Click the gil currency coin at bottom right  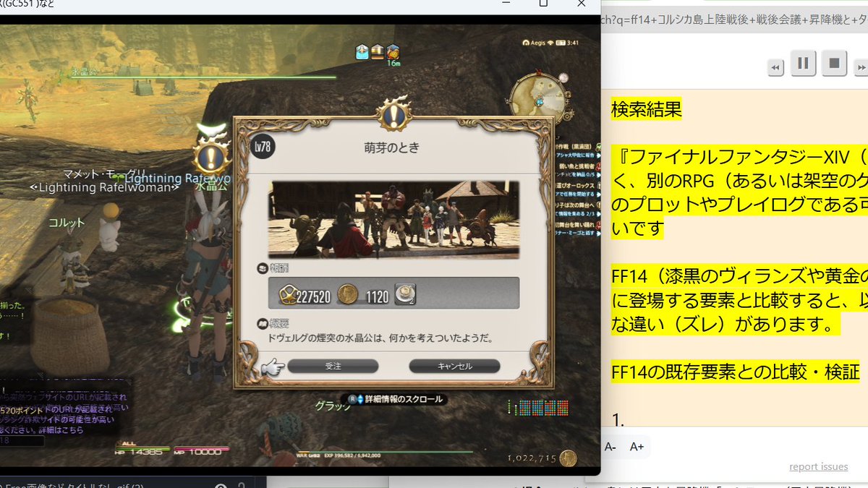click(x=569, y=458)
